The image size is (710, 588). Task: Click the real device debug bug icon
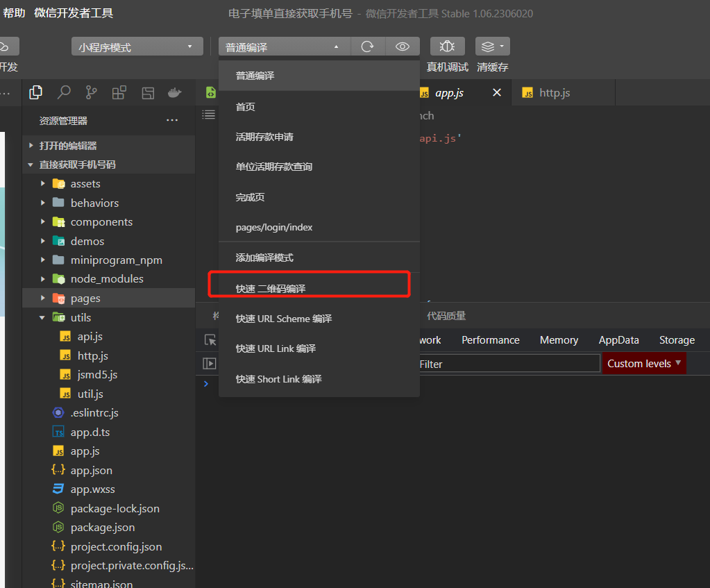point(448,47)
